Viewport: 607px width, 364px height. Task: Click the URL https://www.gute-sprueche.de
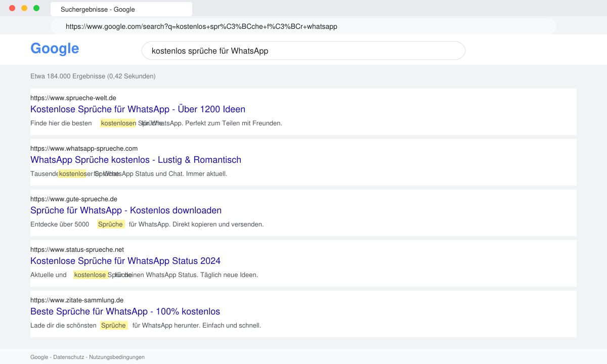click(x=74, y=199)
